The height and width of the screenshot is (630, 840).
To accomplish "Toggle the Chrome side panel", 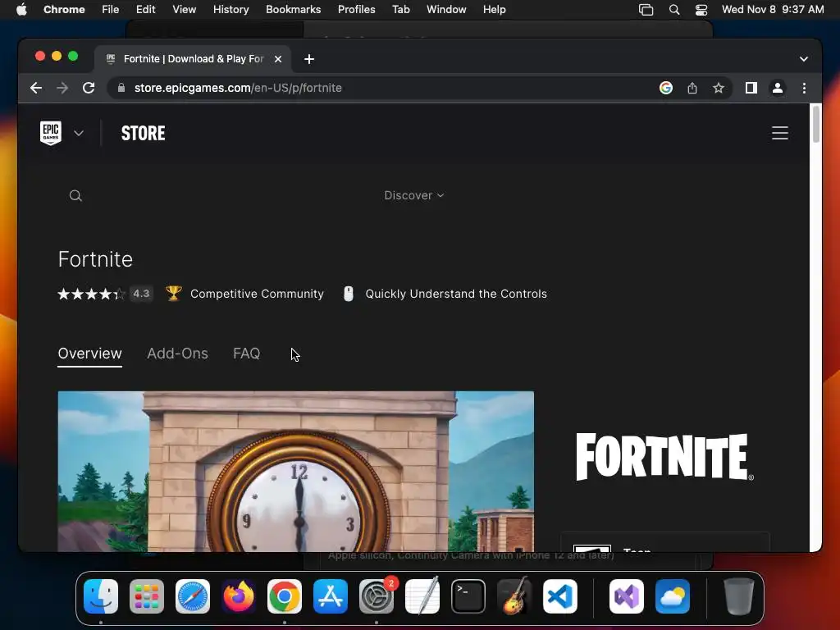I will 751,88.
